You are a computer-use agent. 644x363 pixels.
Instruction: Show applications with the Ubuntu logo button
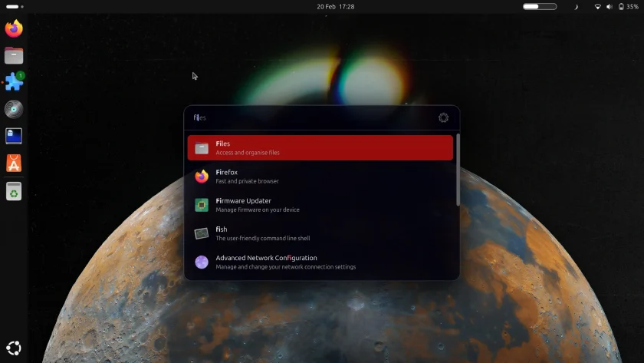click(x=14, y=348)
